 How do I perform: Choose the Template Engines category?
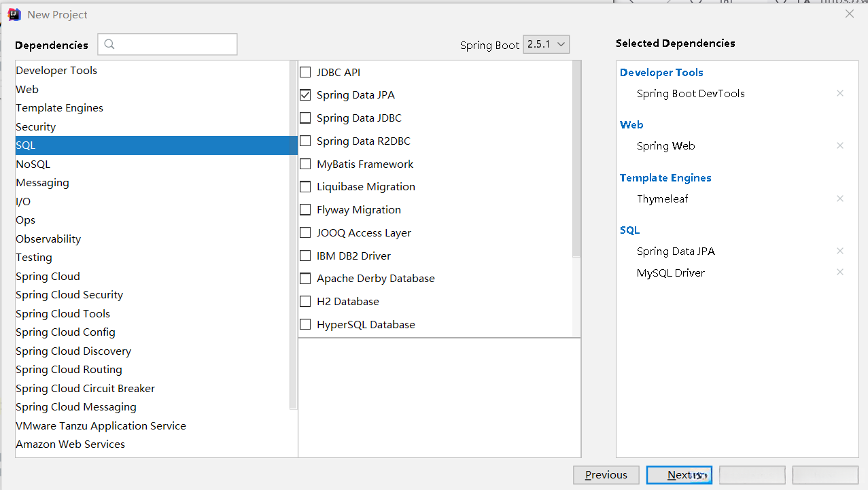[x=60, y=108]
